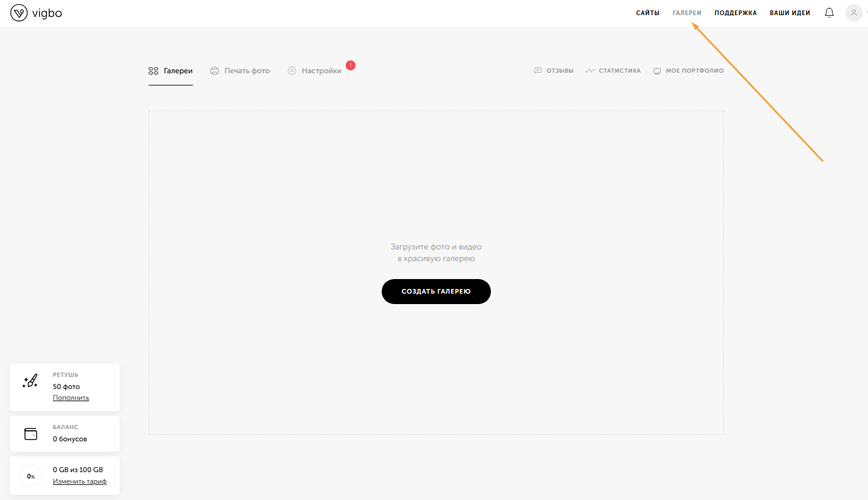The height and width of the screenshot is (500, 868).
Task: Click the red alert badge on Настройки
Action: 350,65
